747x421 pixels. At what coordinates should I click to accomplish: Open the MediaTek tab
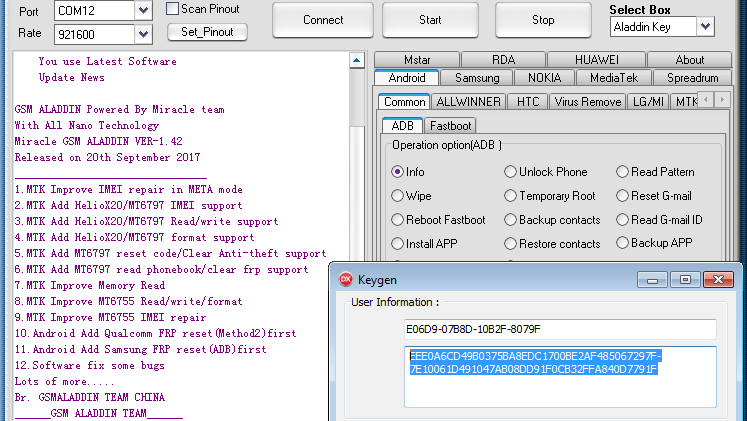[614, 78]
